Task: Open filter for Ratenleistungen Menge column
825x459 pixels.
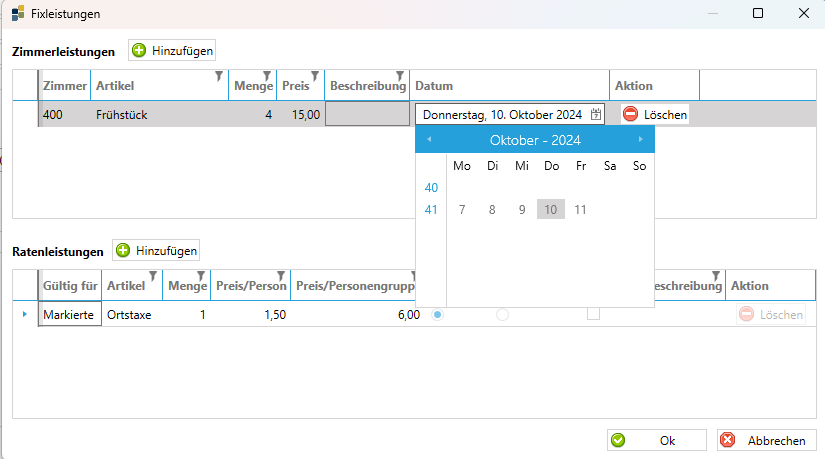Action: pyautogui.click(x=201, y=276)
